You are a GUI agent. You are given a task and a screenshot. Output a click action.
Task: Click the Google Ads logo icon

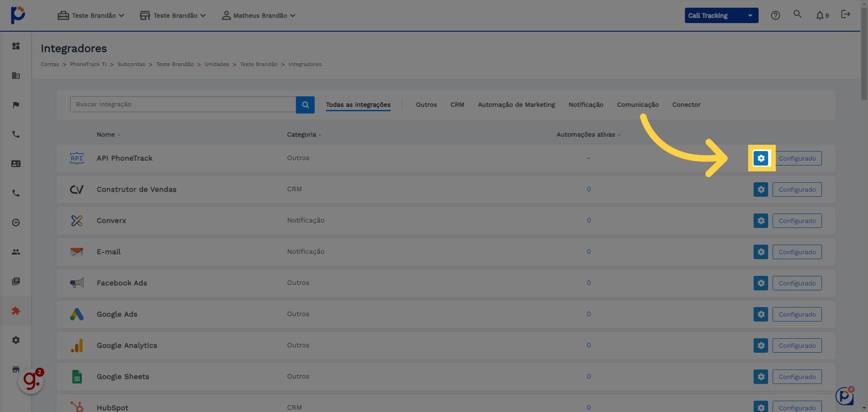click(77, 314)
